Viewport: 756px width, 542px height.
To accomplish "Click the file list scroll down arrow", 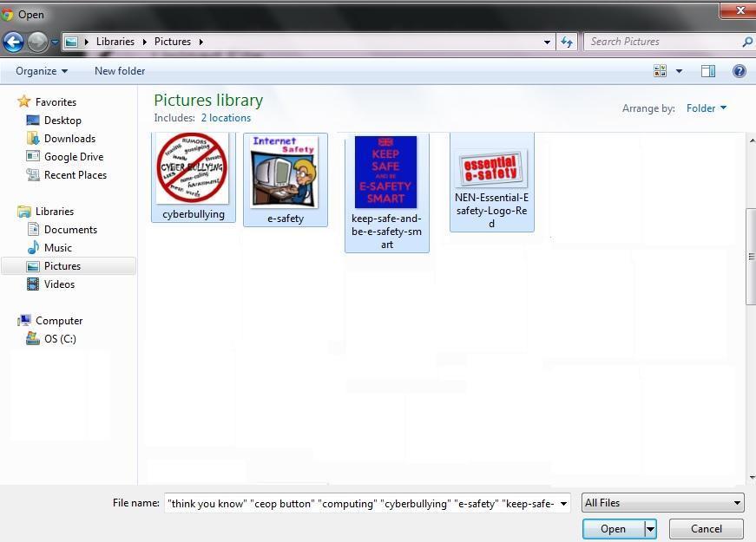I will tap(752, 478).
